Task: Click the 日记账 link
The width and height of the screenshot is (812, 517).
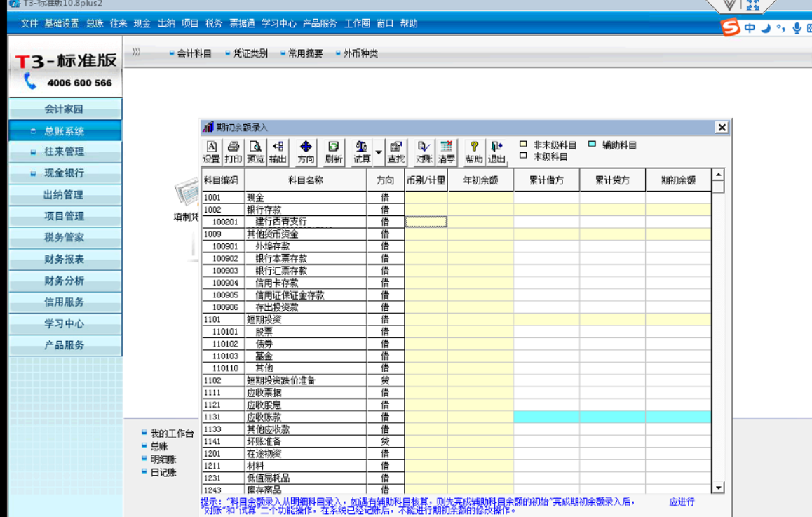Action: [163, 472]
